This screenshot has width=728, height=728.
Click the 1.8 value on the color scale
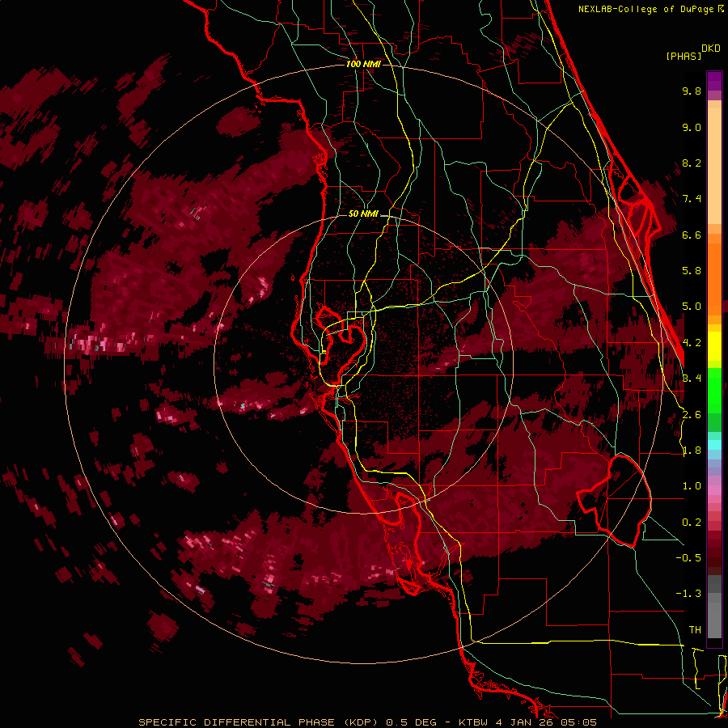(x=692, y=451)
